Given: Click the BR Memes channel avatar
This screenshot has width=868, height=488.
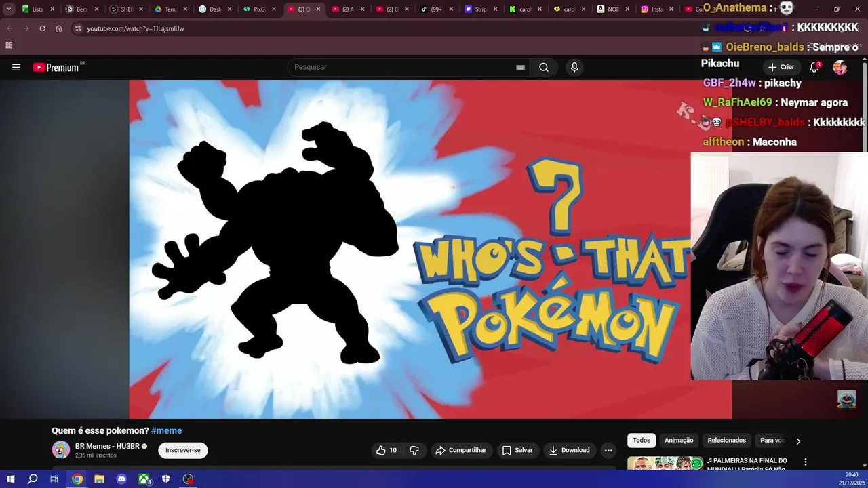Looking at the screenshot, I should (61, 449).
